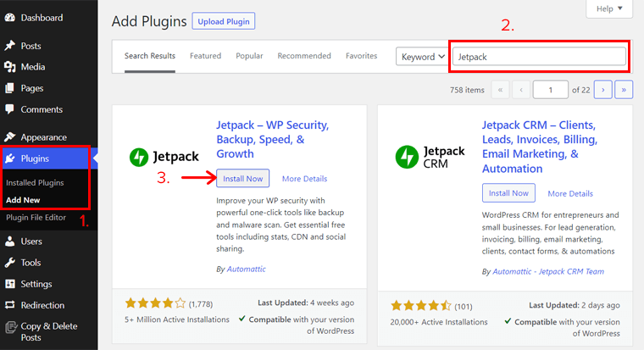Image resolution: width=644 pixels, height=350 pixels.
Task: Select Add New under Plugins
Action: tap(23, 200)
